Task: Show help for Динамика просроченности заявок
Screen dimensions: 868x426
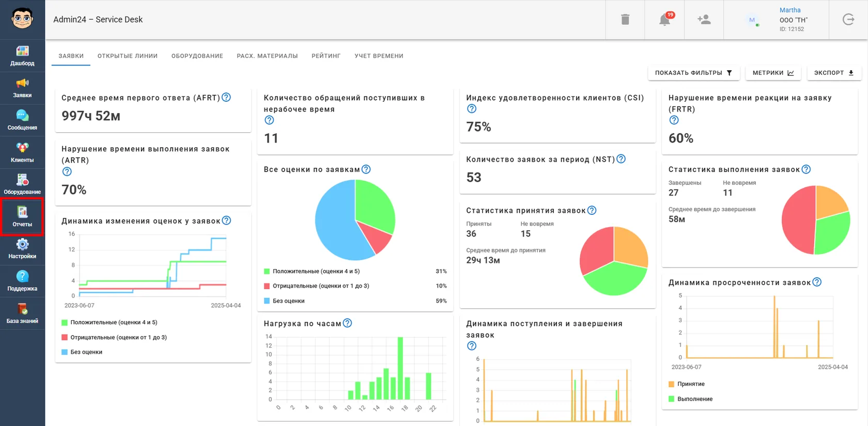Action: [817, 282]
